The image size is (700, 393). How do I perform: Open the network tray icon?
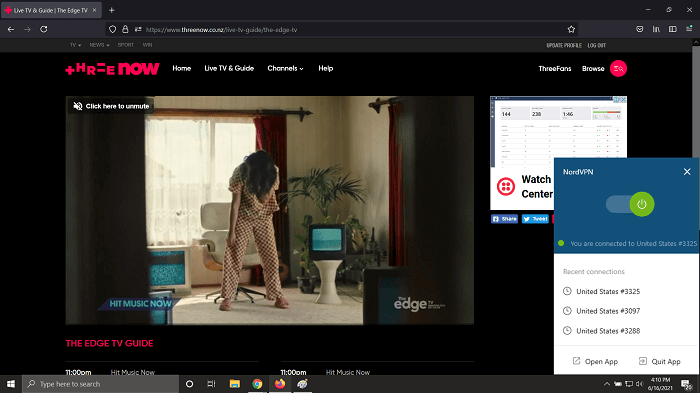pos(629,384)
